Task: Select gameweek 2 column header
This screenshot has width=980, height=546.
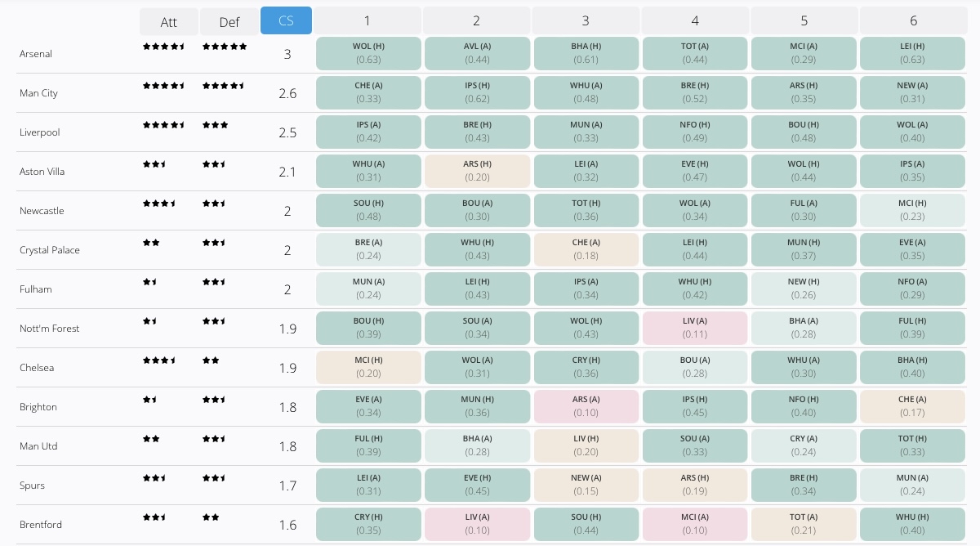Action: (477, 20)
